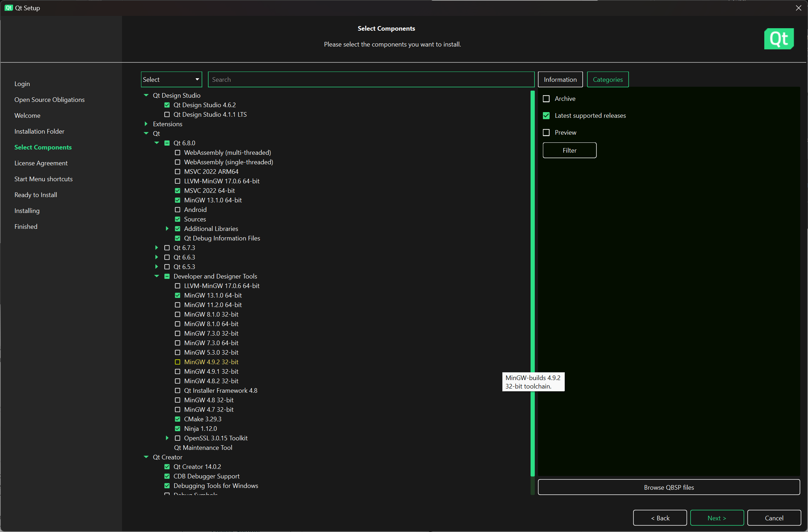Uncheck CDB Debugger Support

pos(167,476)
